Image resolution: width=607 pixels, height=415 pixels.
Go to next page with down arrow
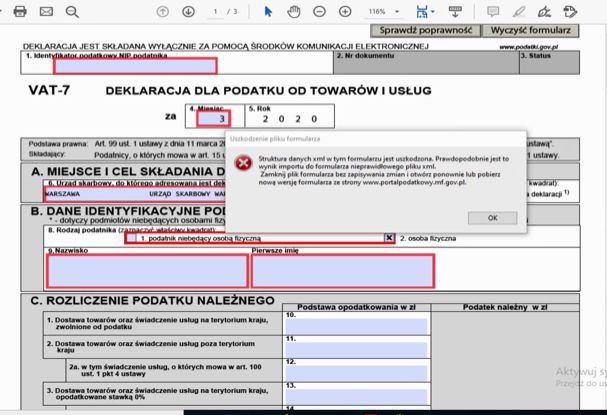pos(187,12)
